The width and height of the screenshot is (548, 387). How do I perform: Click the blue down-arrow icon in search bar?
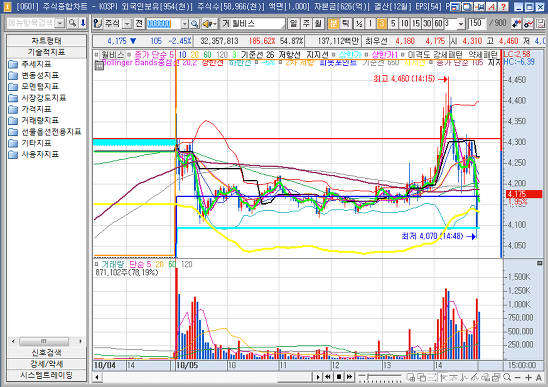pyautogui.click(x=83, y=23)
